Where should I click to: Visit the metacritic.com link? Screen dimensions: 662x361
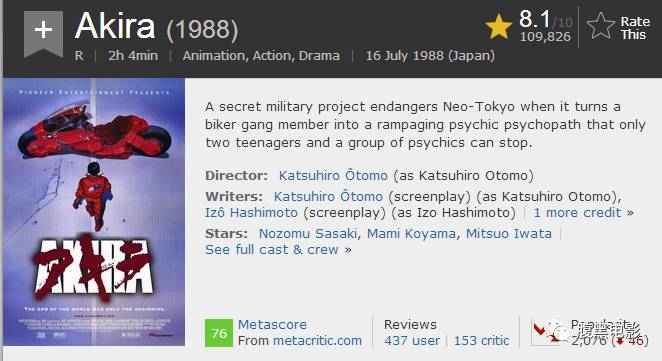tap(317, 340)
